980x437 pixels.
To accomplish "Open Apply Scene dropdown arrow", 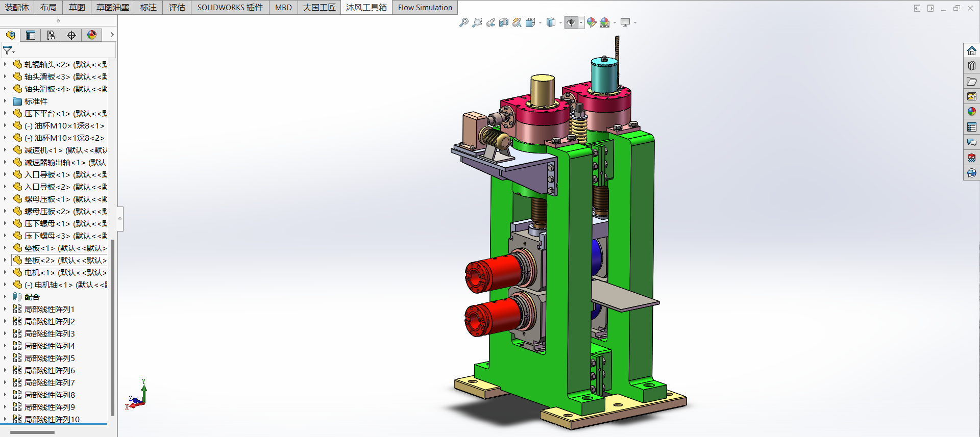I will click(x=615, y=22).
